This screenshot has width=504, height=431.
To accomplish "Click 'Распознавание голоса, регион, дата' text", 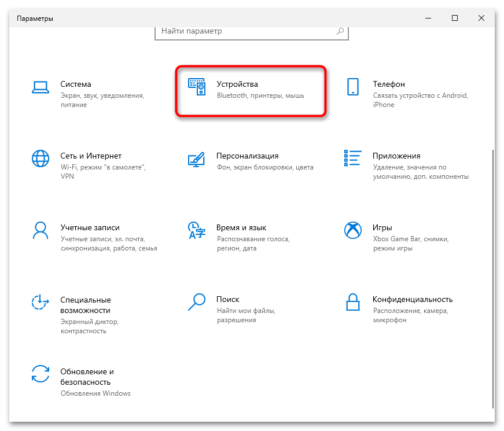I will [x=253, y=244].
